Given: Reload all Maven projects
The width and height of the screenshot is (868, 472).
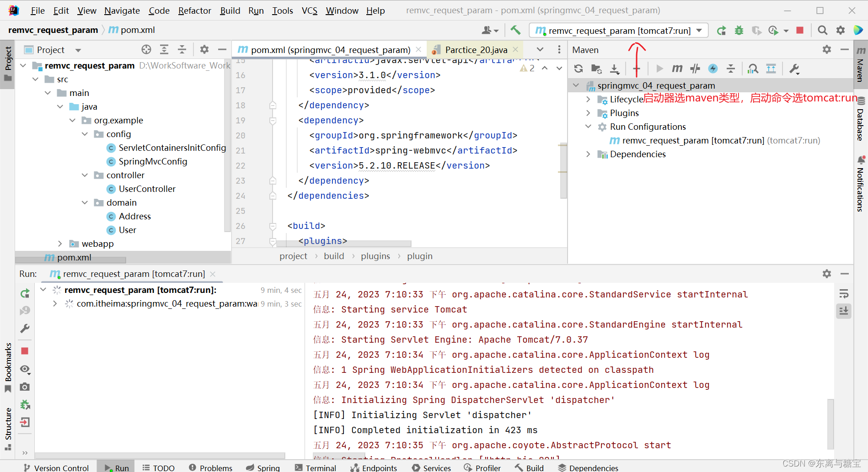Looking at the screenshot, I should coord(579,69).
